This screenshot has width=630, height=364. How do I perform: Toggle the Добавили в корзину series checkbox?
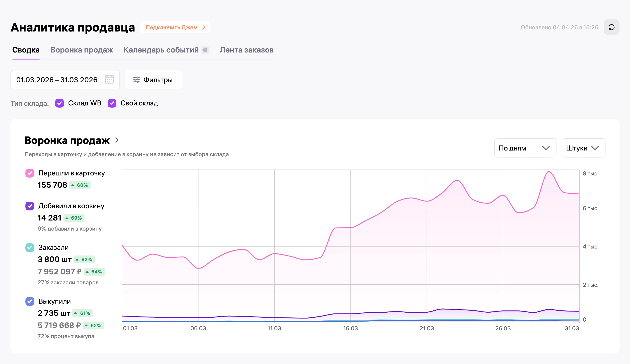coord(30,206)
